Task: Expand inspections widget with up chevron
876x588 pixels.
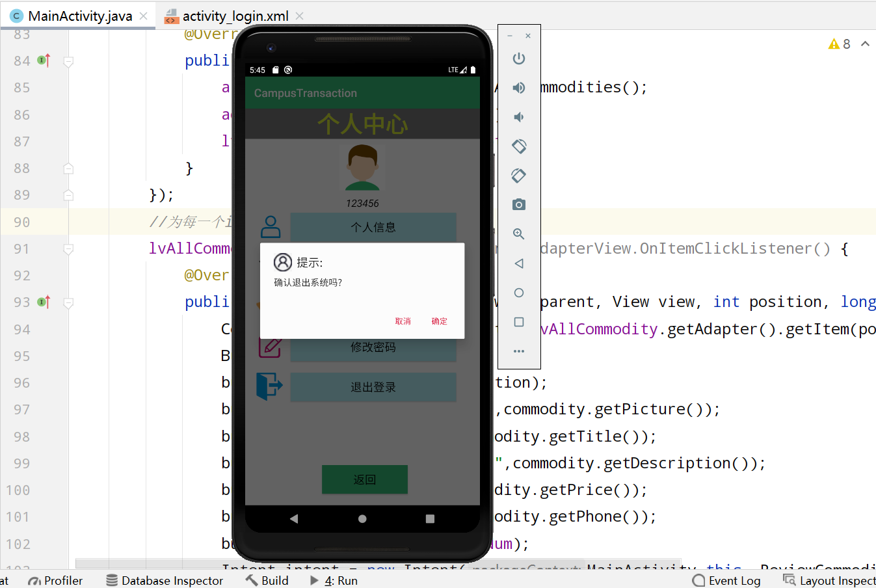Action: pos(865,44)
